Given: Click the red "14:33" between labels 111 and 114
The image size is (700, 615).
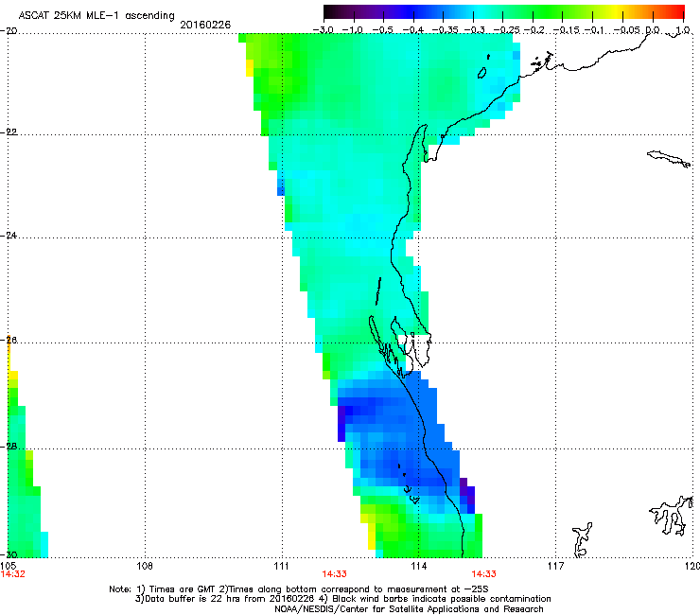Looking at the screenshot, I should click(x=334, y=574).
